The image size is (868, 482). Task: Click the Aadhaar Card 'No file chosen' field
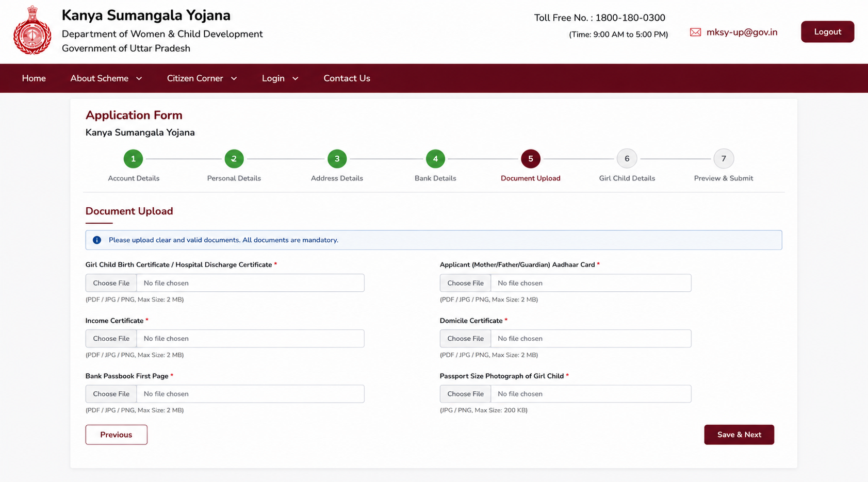[x=591, y=283]
